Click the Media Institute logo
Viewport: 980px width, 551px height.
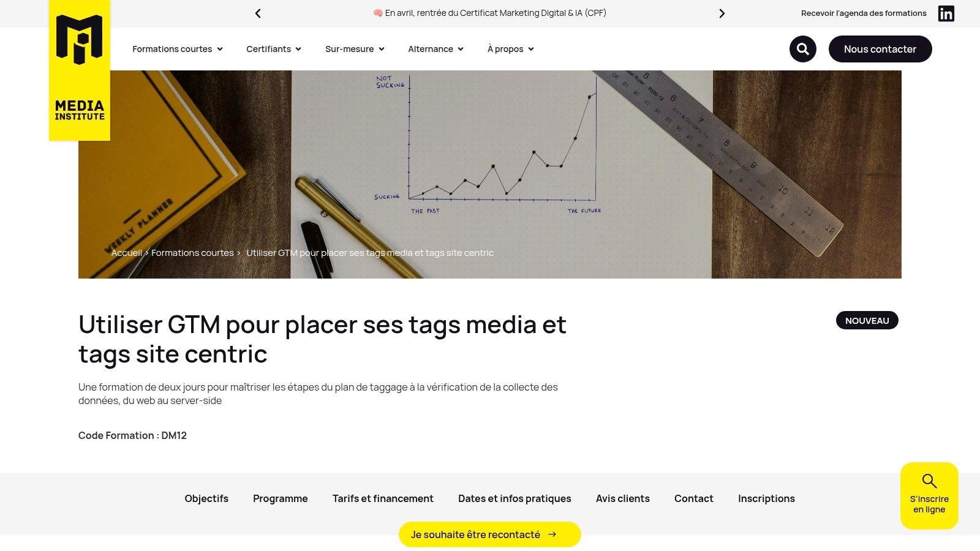coord(79,70)
